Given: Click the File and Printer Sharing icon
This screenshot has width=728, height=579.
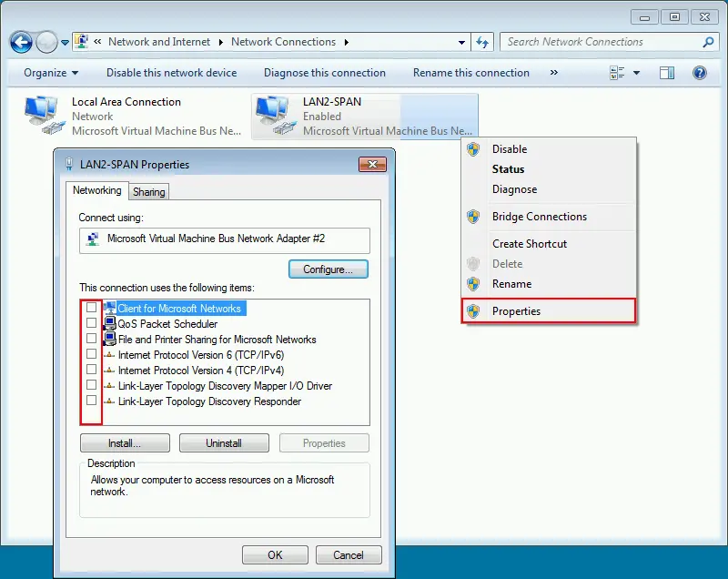Looking at the screenshot, I should pos(109,339).
